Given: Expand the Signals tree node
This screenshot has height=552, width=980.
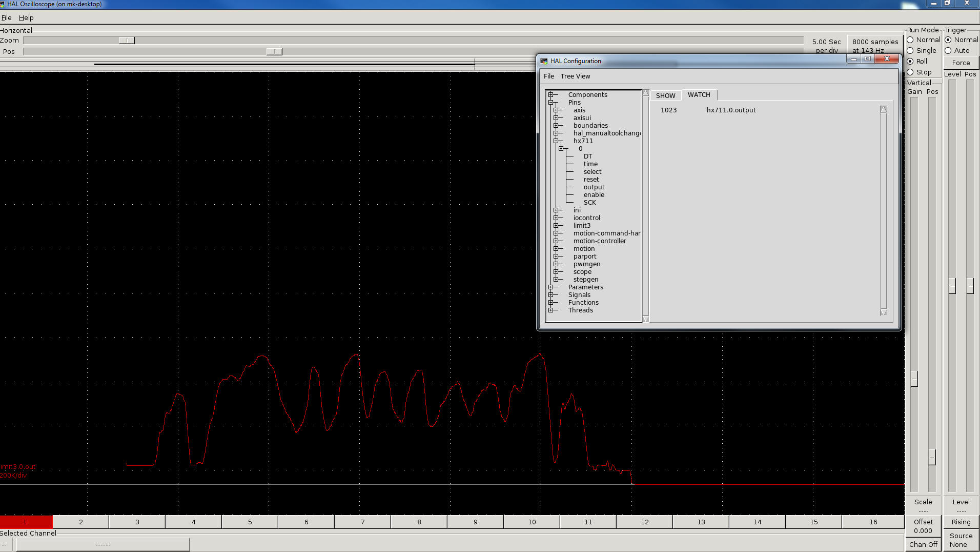Looking at the screenshot, I should (x=551, y=295).
